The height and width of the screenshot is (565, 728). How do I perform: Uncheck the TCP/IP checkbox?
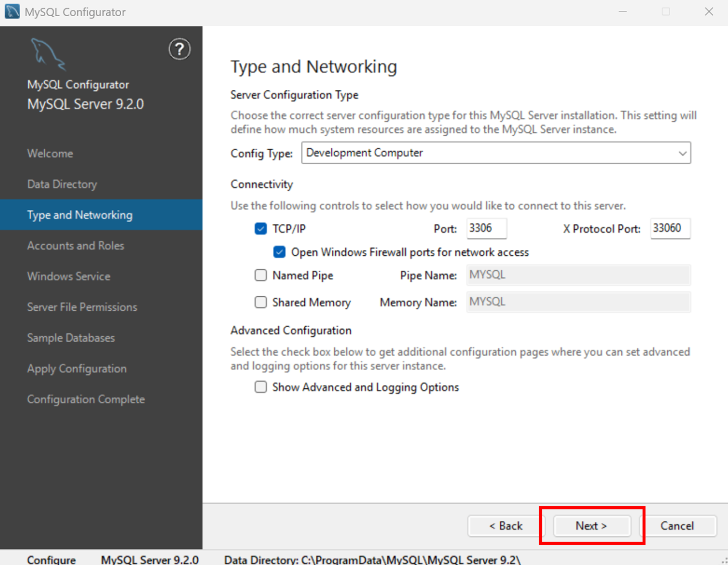point(261,229)
